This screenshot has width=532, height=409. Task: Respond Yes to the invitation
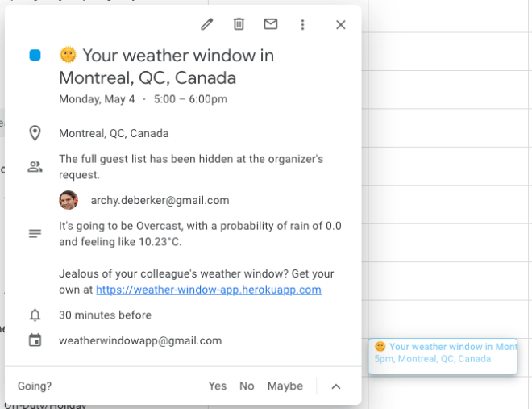pyautogui.click(x=218, y=386)
